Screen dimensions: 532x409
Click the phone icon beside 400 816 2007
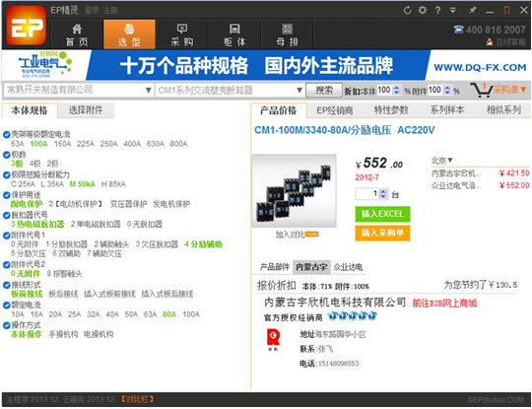459,30
